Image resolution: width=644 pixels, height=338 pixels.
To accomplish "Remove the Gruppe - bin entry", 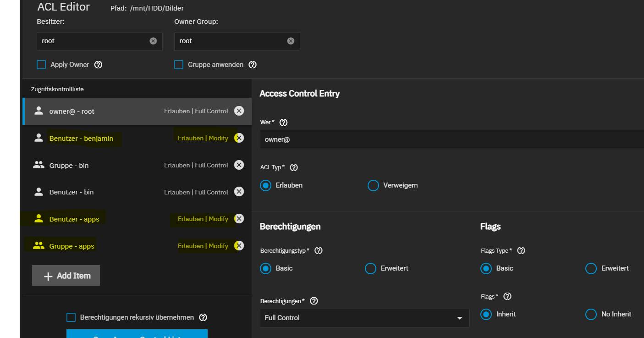I will coord(239,165).
